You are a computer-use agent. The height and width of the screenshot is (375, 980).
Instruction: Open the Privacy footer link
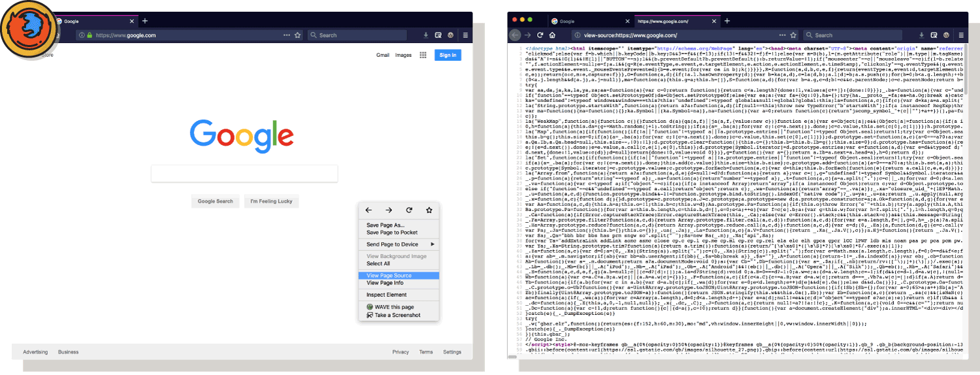pos(400,351)
